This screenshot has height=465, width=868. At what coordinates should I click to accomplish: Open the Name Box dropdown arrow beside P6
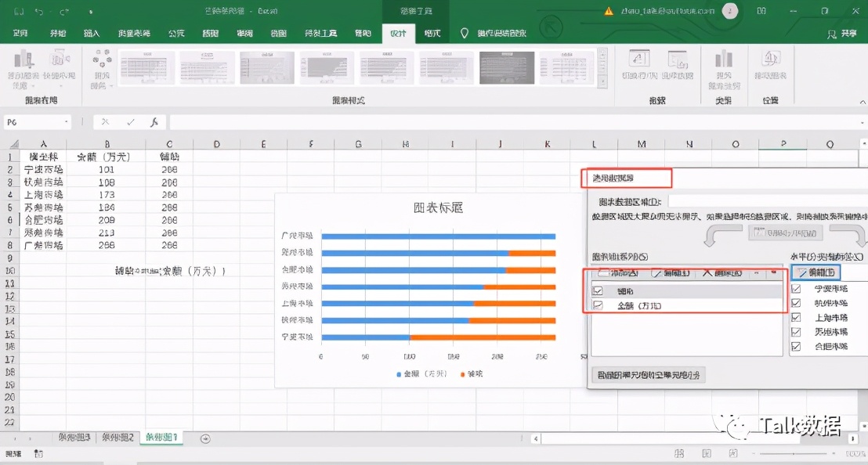(x=67, y=122)
